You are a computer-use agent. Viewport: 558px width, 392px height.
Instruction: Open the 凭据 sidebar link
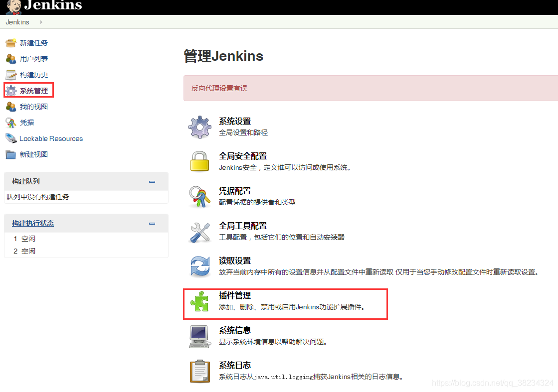(x=27, y=123)
